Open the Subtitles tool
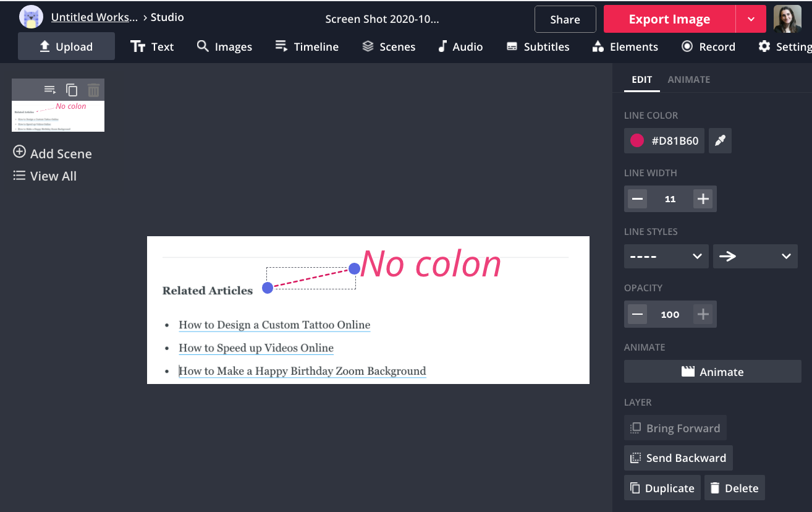 [x=538, y=47]
